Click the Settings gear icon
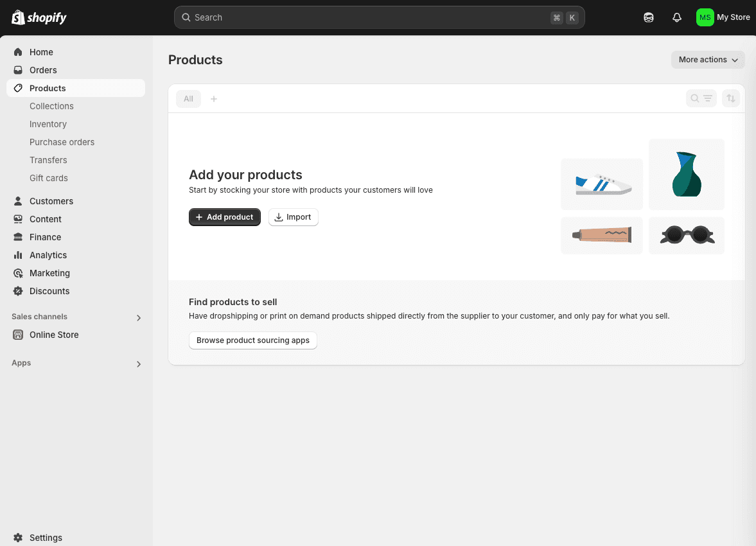The image size is (756, 546). pos(18,537)
